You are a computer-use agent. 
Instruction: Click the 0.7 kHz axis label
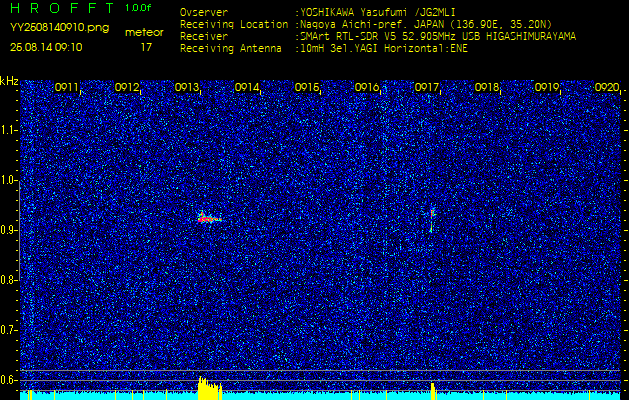coord(7,330)
